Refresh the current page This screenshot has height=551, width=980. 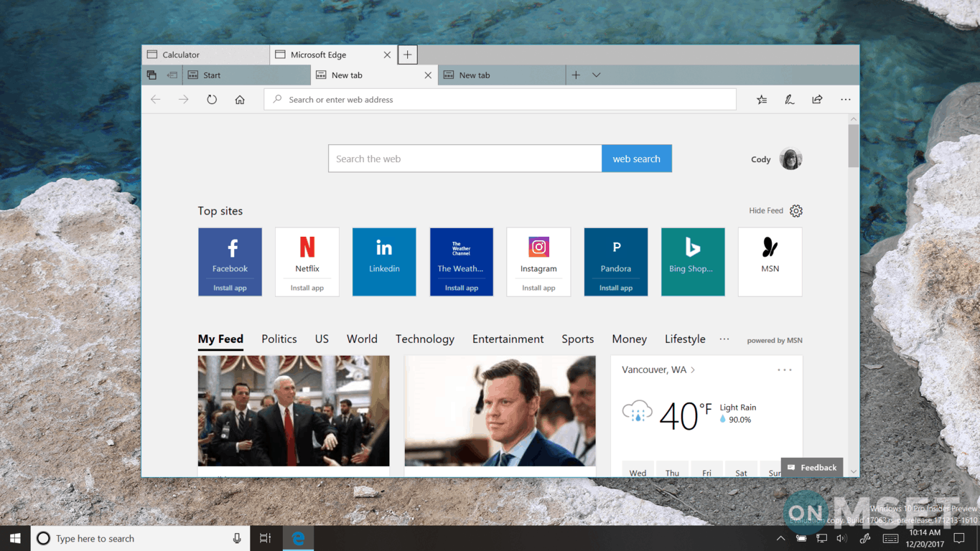pyautogui.click(x=212, y=100)
